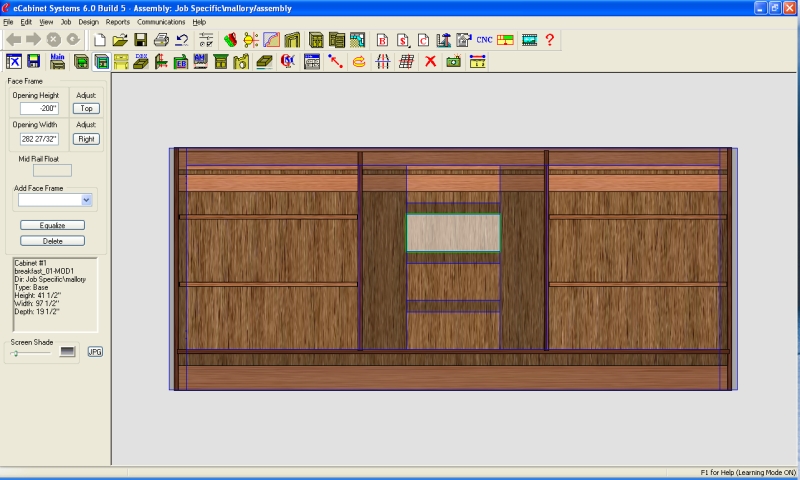Screen dimensions: 800x480
Task: Open the Reports menu
Action: pyautogui.click(x=117, y=21)
